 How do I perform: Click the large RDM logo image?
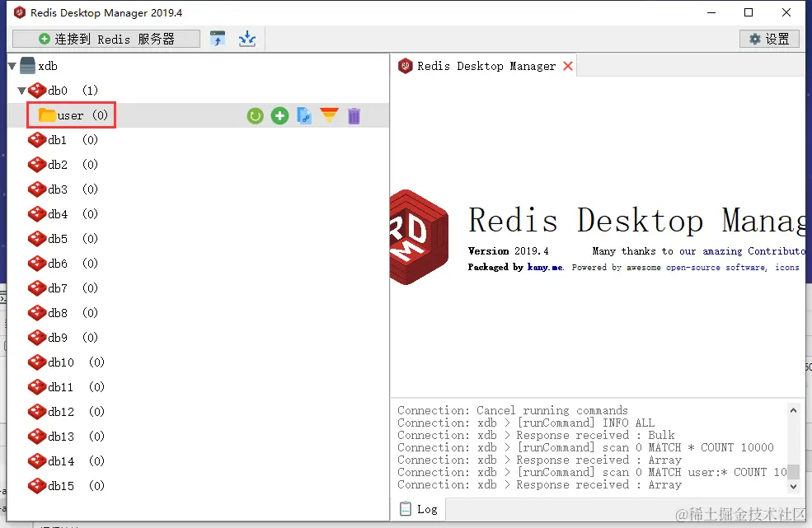419,237
